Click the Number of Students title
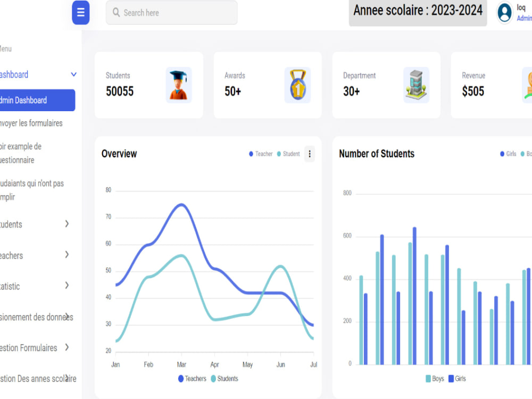Image resolution: width=532 pixels, height=399 pixels. pyautogui.click(x=377, y=154)
